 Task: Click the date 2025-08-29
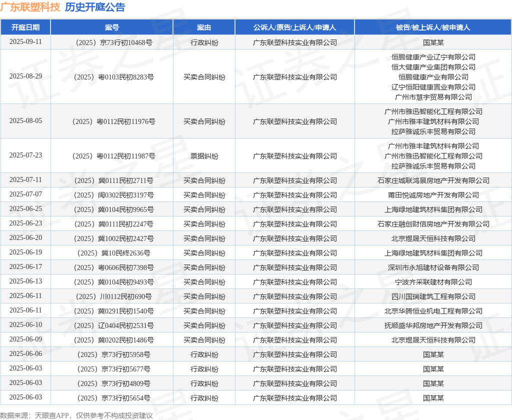pyautogui.click(x=25, y=76)
